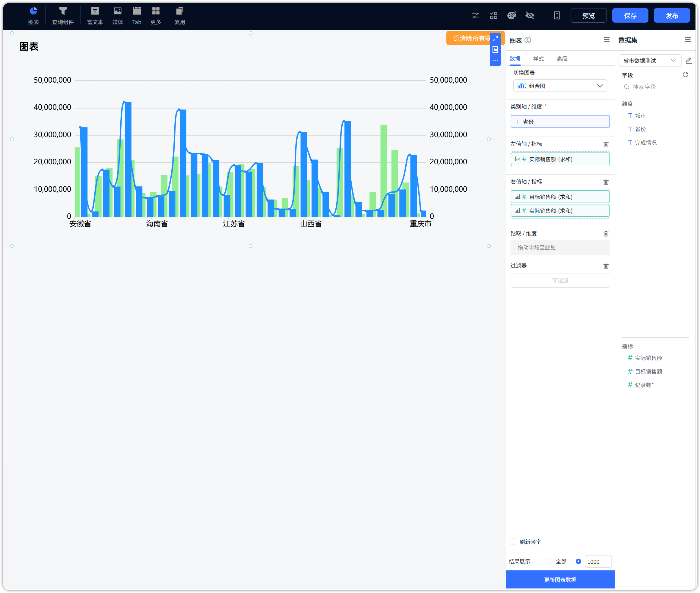Select the 全部 result display option
Screen dimensions: 700x593
(x=550, y=561)
